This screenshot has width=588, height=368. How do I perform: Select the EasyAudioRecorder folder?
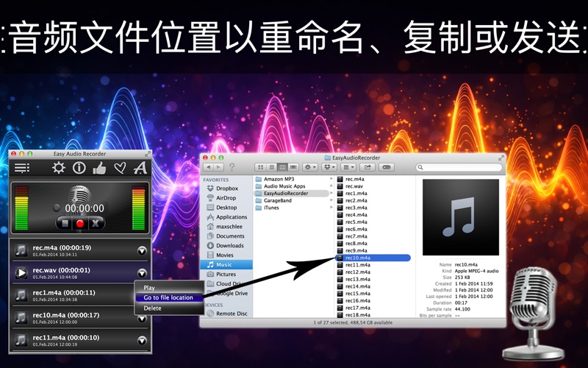pos(291,194)
